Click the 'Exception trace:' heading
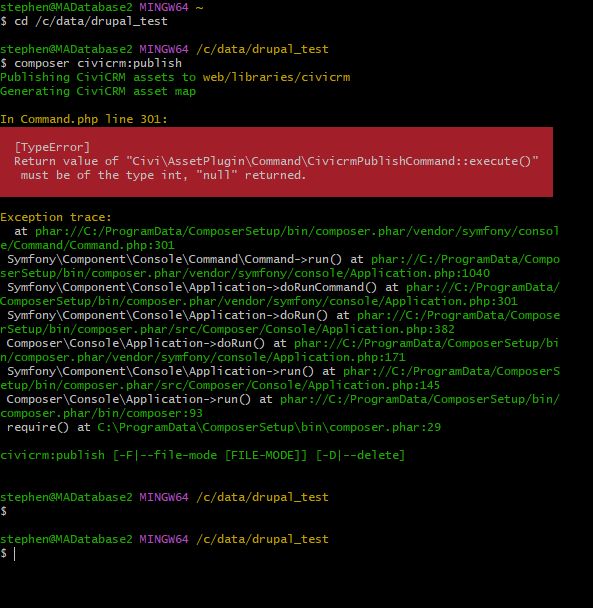Screen dimensions: 593x608 click(56, 217)
